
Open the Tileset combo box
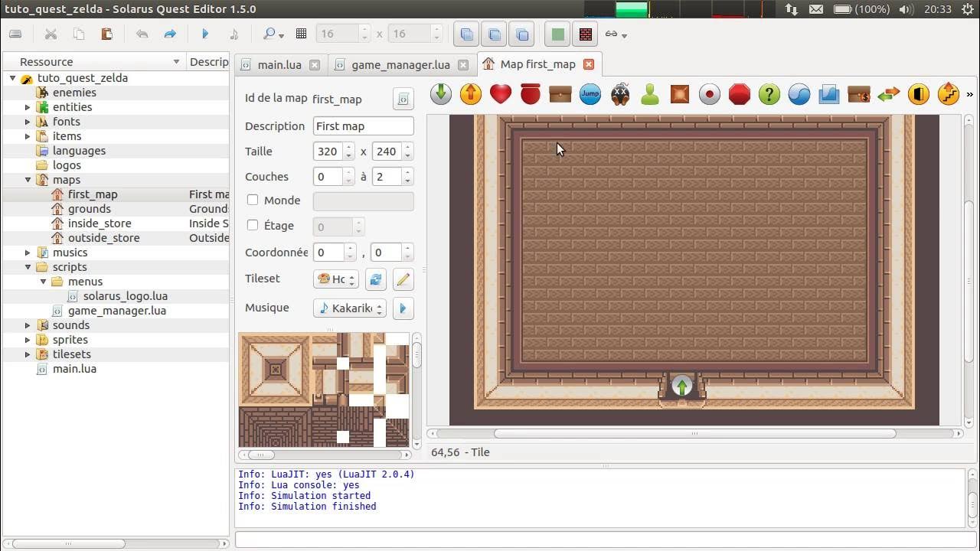336,279
